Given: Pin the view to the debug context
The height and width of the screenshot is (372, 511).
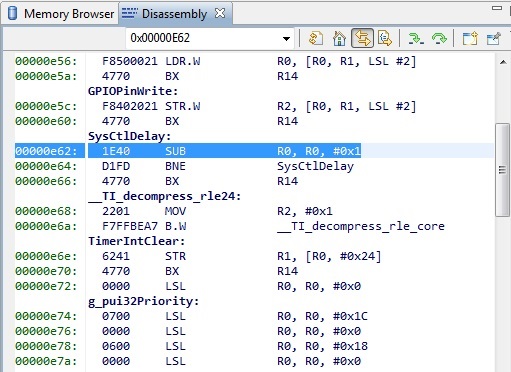Looking at the screenshot, I should click(493, 39).
